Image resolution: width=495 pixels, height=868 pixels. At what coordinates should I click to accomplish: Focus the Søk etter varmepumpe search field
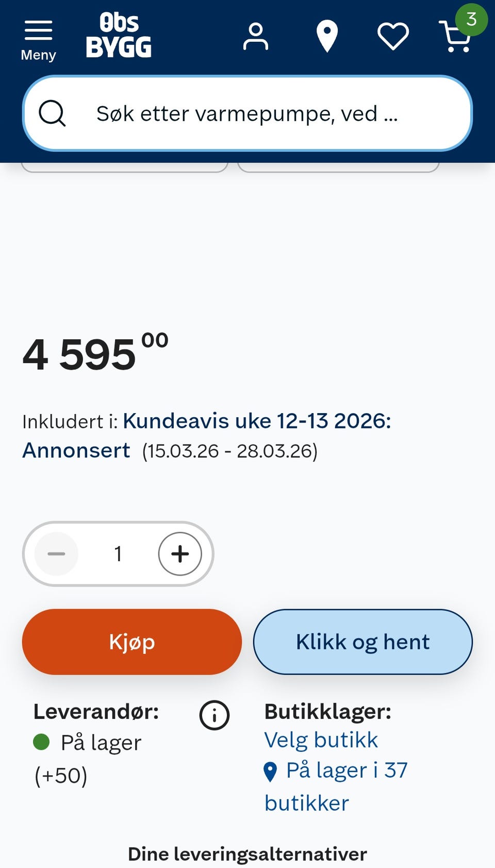[247, 113]
